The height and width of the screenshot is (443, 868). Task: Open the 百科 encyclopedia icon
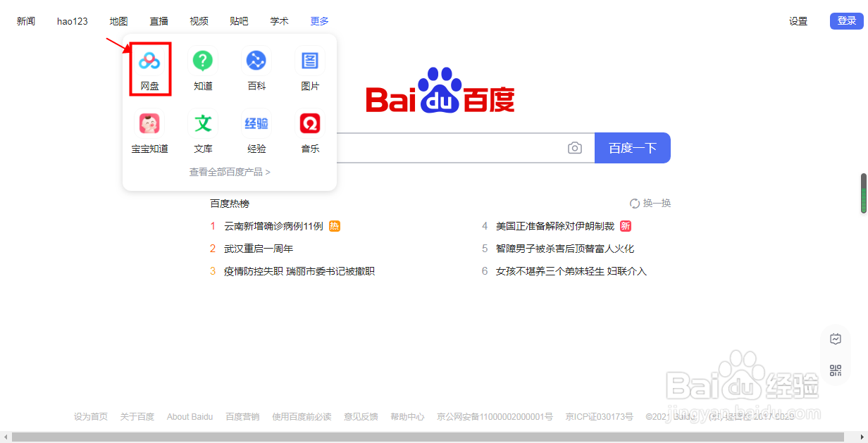256,61
